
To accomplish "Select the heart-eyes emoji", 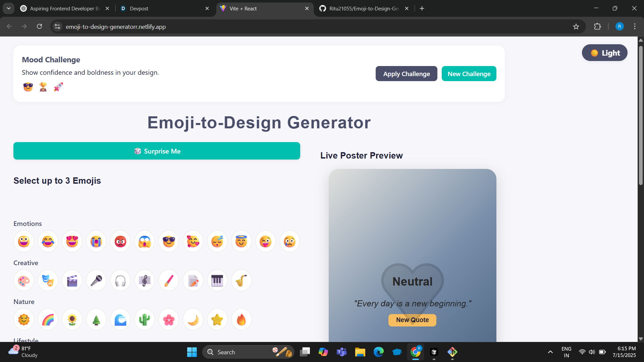I will pyautogui.click(x=72, y=241).
